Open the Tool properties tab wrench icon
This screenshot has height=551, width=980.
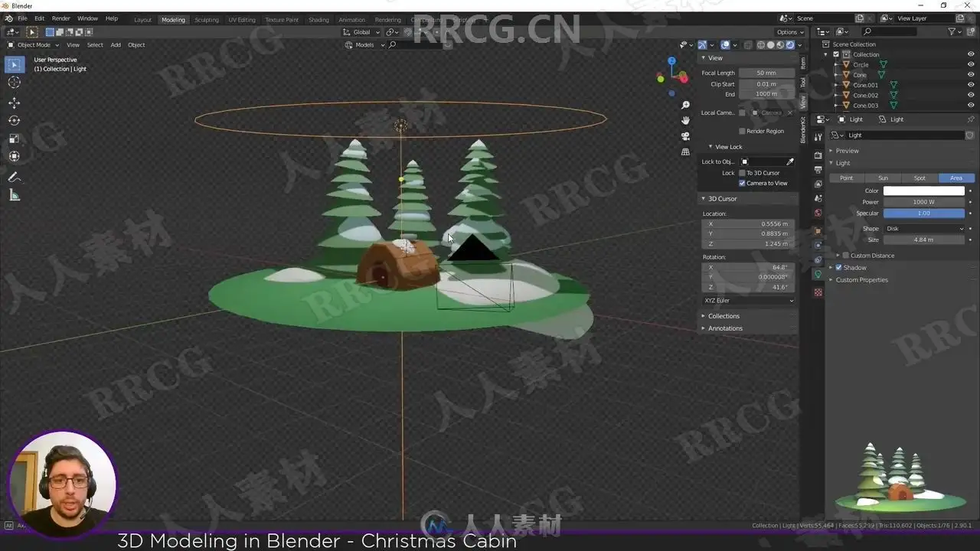[818, 137]
